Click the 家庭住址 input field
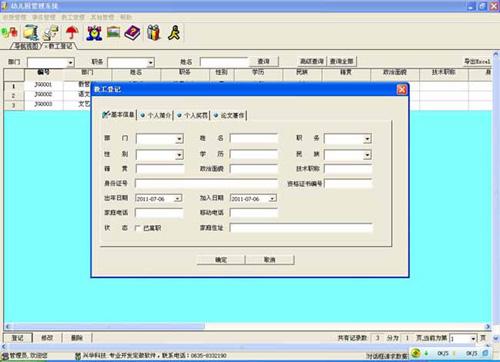This screenshot has height=362, width=500. point(301,228)
